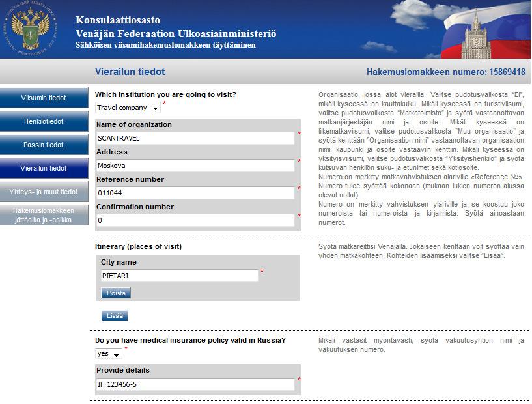Select Vierailun tiedot in sidebar
The width and height of the screenshot is (532, 404).
(x=44, y=168)
